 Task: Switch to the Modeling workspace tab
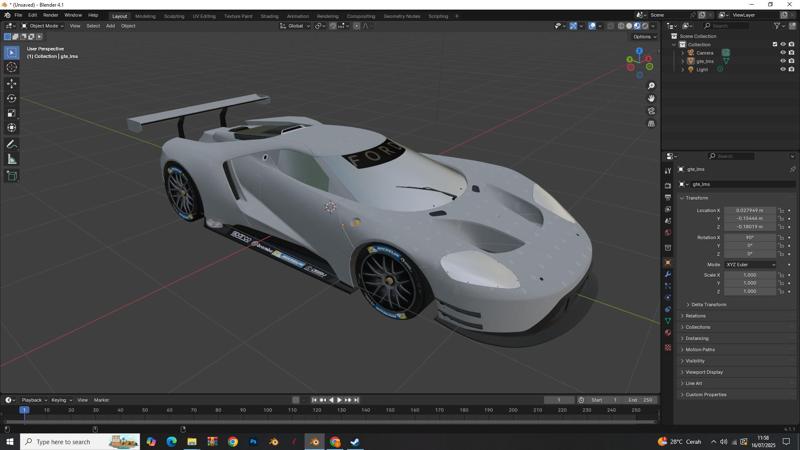[x=145, y=16]
